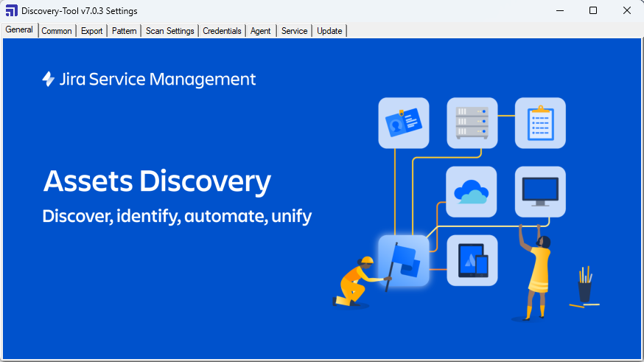The image size is (644, 362).
Task: Open the Common tab
Action: click(57, 31)
